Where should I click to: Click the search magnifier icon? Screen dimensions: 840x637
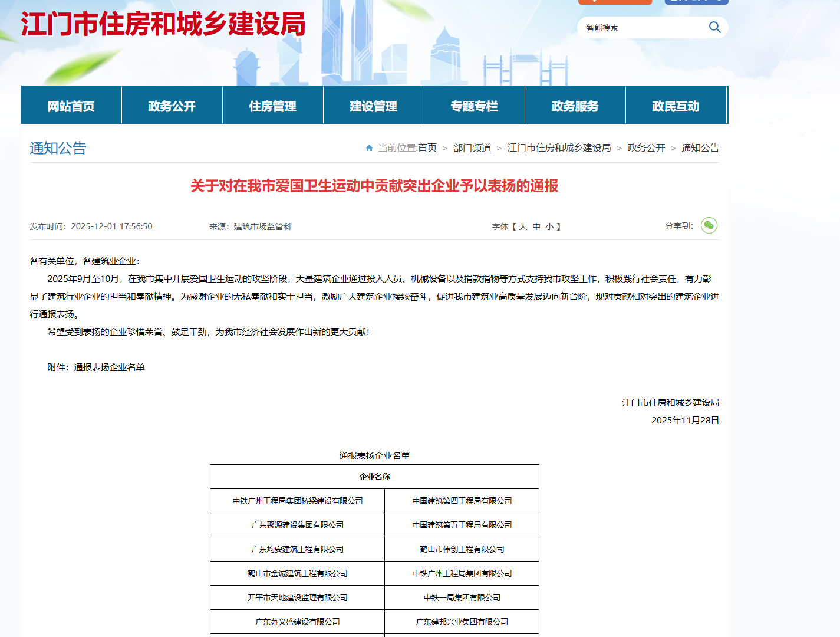[714, 27]
